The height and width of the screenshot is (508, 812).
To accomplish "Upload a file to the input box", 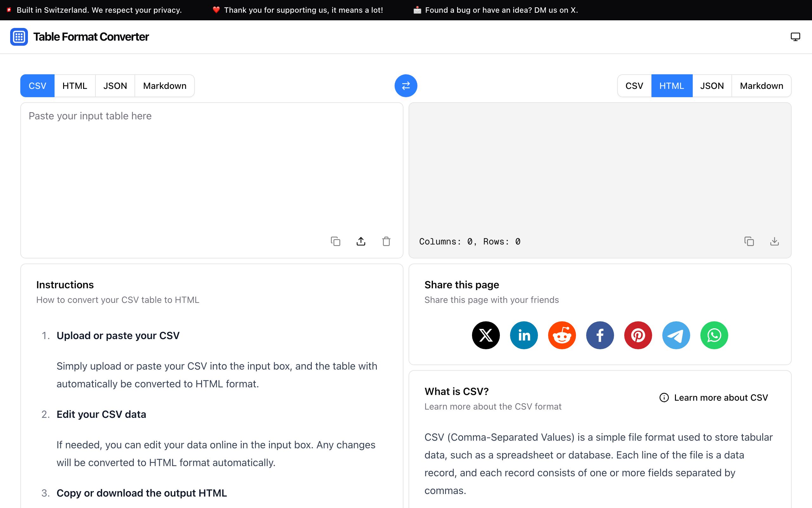I will point(361,241).
